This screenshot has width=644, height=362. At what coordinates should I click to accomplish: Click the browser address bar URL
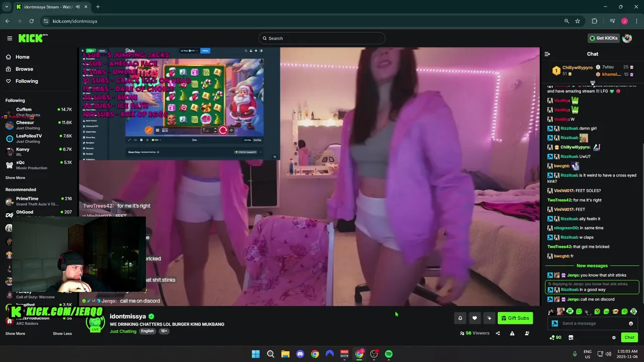(75, 21)
